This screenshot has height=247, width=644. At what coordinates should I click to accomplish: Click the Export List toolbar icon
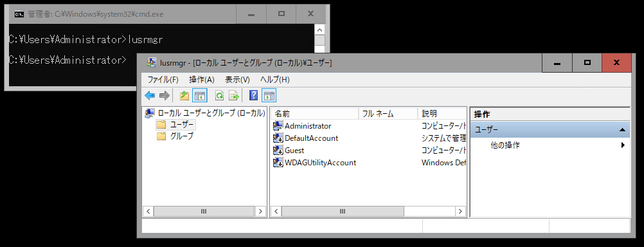pyautogui.click(x=234, y=96)
